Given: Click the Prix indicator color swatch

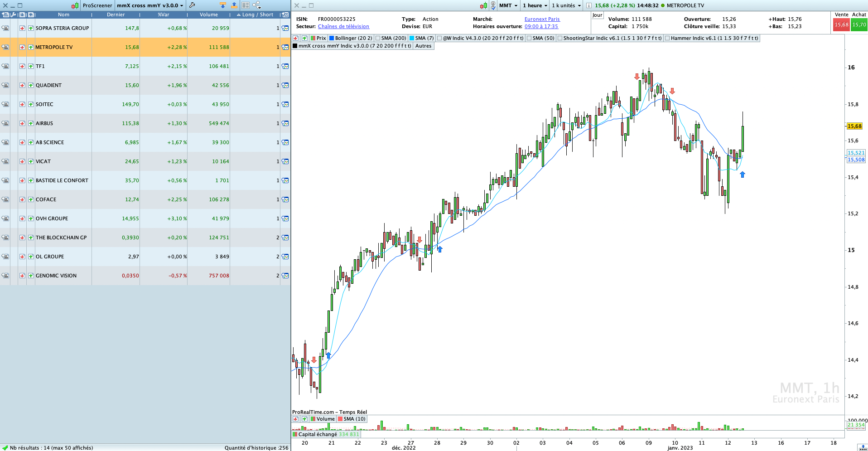Looking at the screenshot, I should pyautogui.click(x=313, y=38).
